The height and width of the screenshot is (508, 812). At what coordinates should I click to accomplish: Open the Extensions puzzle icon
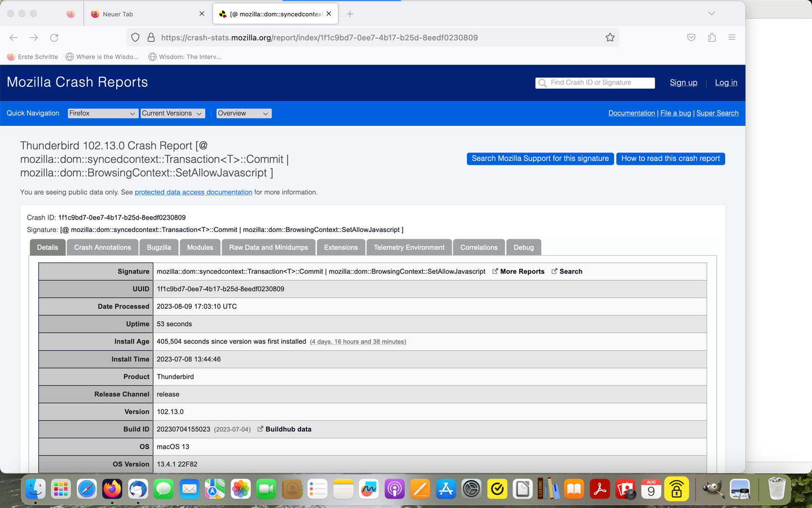pos(712,37)
